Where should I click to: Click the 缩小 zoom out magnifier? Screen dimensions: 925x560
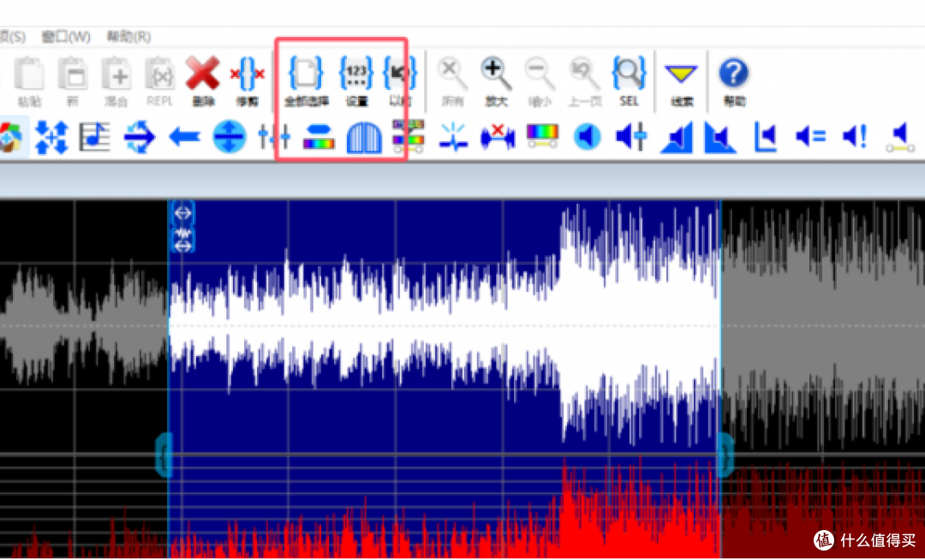[540, 82]
